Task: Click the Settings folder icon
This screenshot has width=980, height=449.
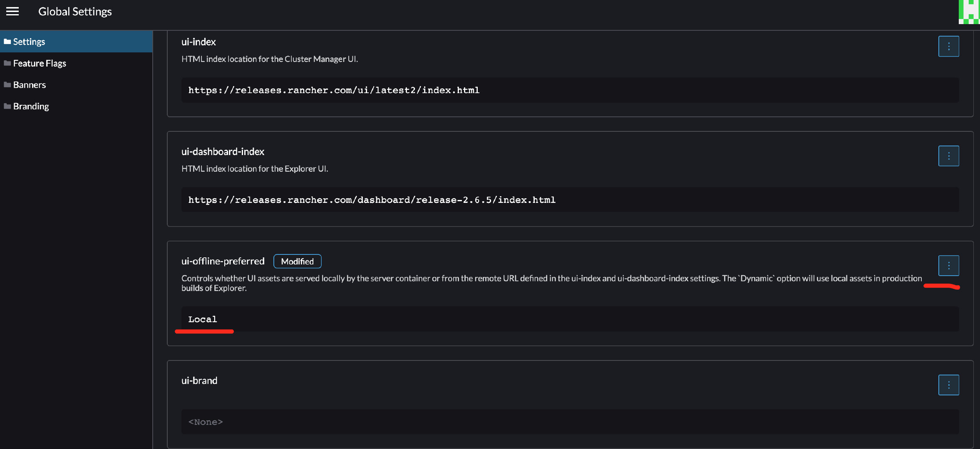Action: 7,42
